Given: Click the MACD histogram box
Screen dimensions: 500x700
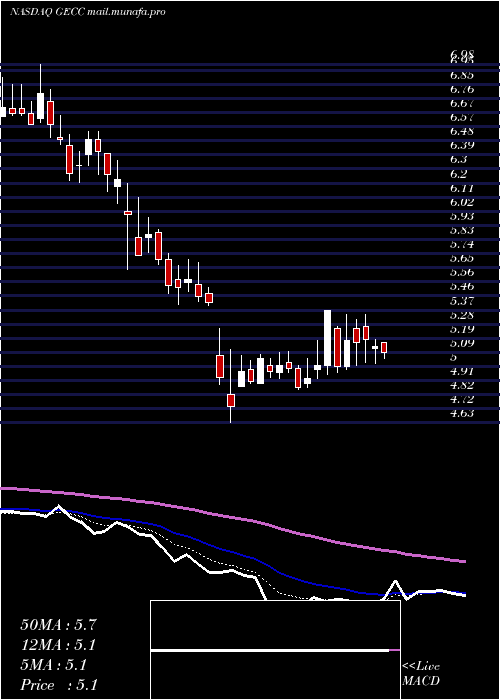Looking at the screenshot, I should [x=275, y=650].
